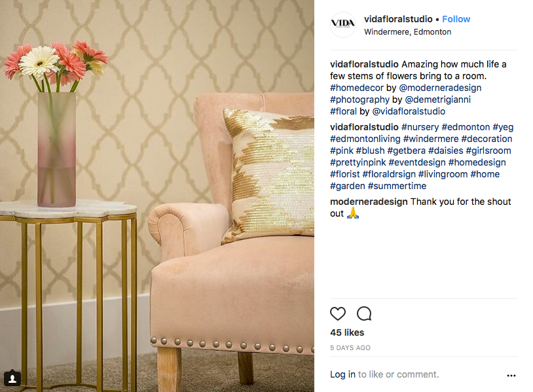Open the VIDA profile picture avatar
The image size is (533, 392).
click(342, 25)
